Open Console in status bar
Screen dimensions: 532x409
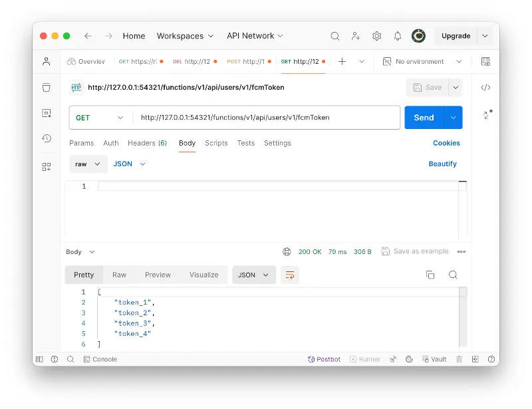pyautogui.click(x=100, y=359)
